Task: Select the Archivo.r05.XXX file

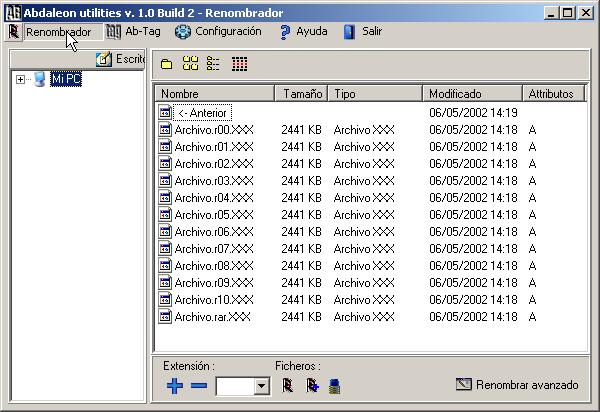Action: [212, 214]
